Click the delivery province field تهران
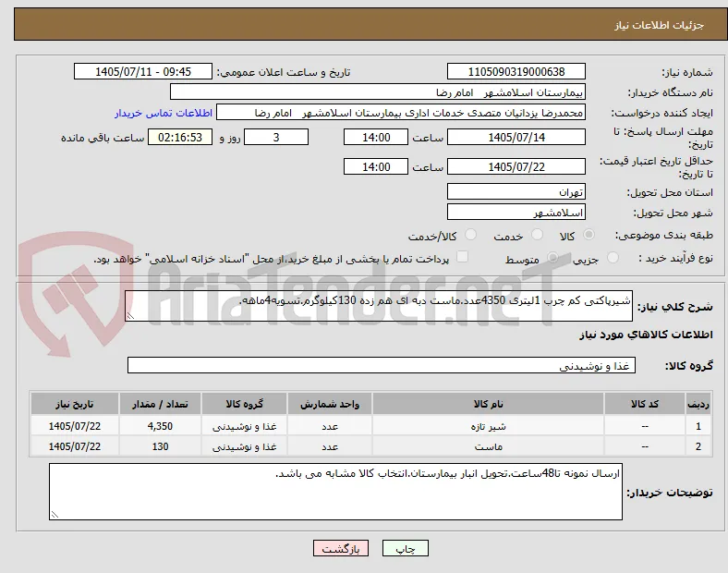Image resolution: width=728 pixels, height=573 pixels. [x=516, y=192]
